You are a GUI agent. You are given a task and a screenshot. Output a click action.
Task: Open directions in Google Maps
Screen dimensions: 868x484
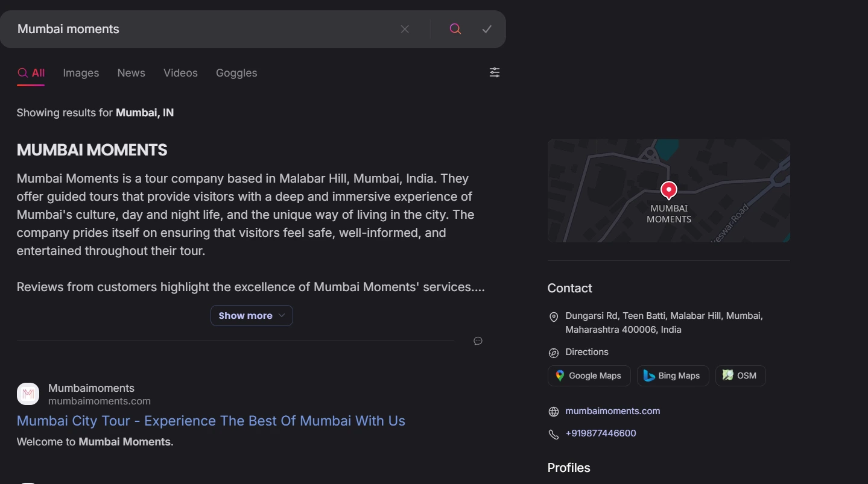click(589, 376)
